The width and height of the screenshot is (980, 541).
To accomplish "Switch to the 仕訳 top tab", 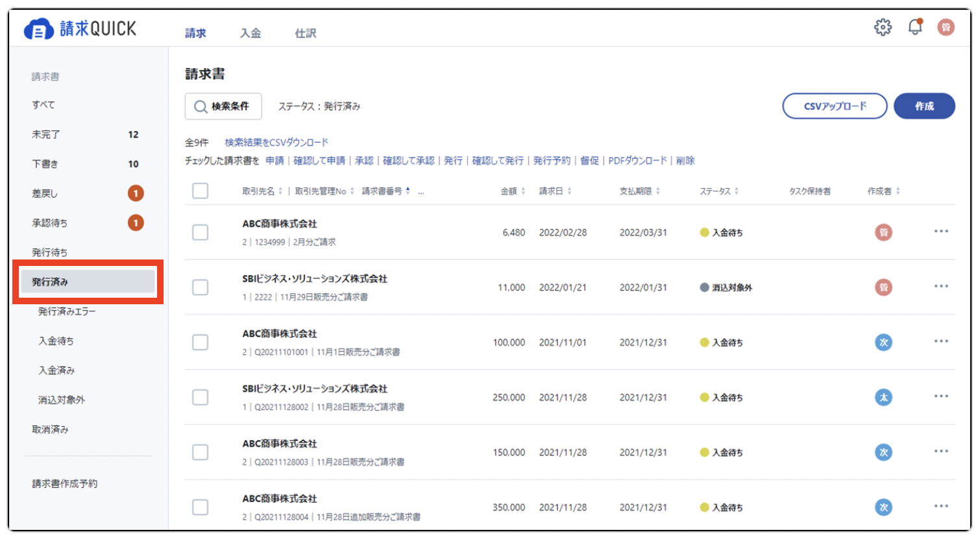I will coord(306,33).
